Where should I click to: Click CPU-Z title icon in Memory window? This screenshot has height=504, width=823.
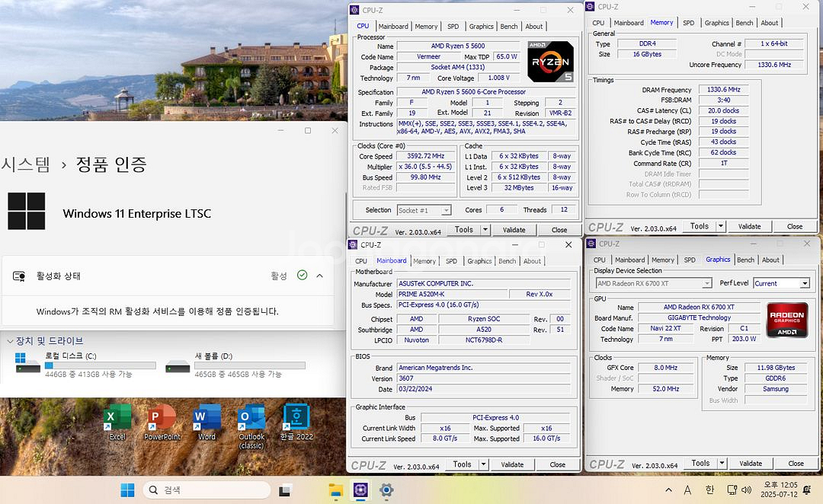[590, 6]
